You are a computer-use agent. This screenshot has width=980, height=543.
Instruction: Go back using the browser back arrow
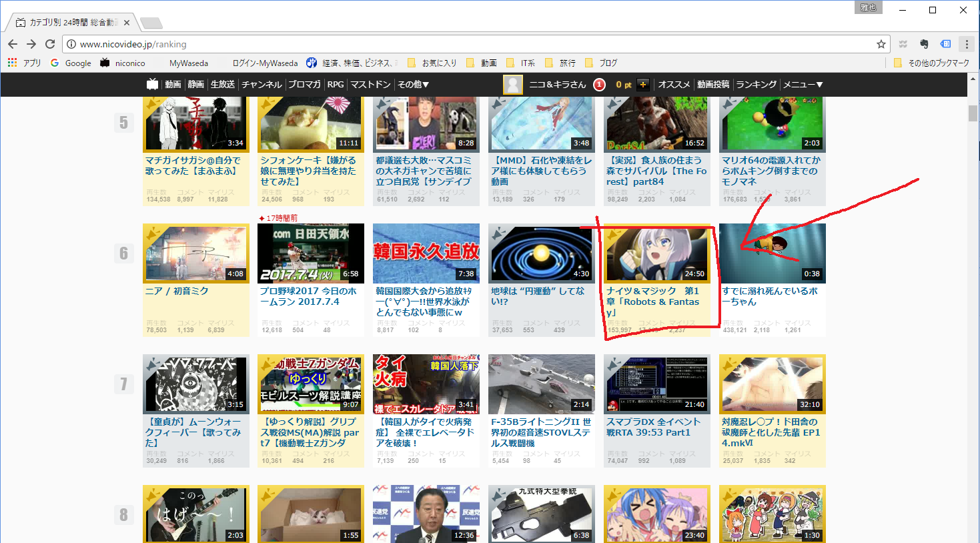coord(13,44)
